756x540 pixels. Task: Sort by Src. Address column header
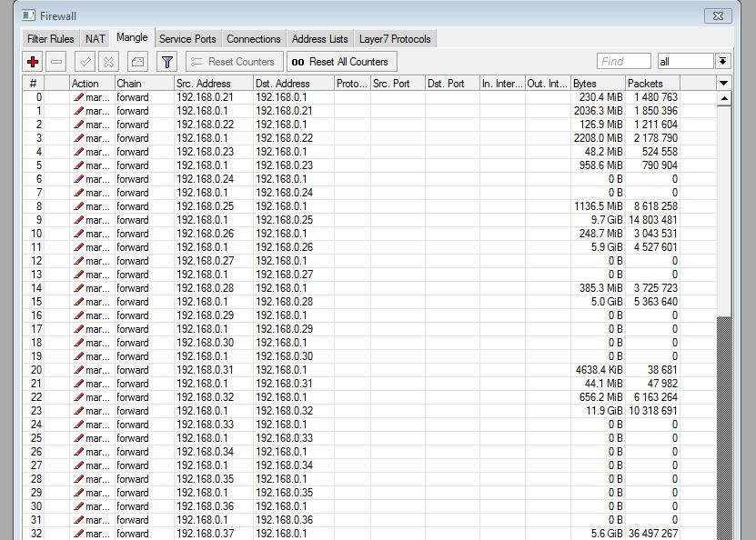214,84
